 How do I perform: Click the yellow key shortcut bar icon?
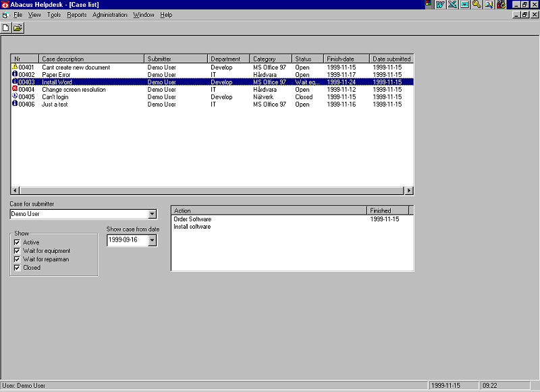[477, 5]
